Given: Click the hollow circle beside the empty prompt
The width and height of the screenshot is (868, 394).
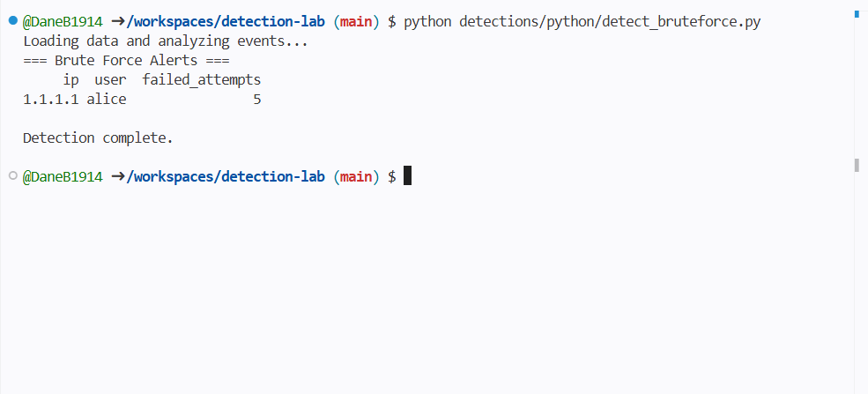Looking at the screenshot, I should pyautogui.click(x=13, y=176).
